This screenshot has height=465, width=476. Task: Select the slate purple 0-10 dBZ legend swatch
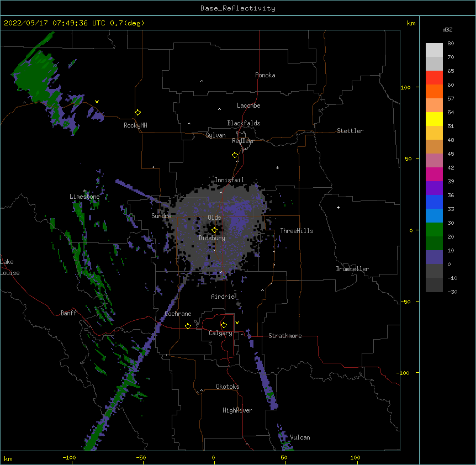pyautogui.click(x=434, y=257)
